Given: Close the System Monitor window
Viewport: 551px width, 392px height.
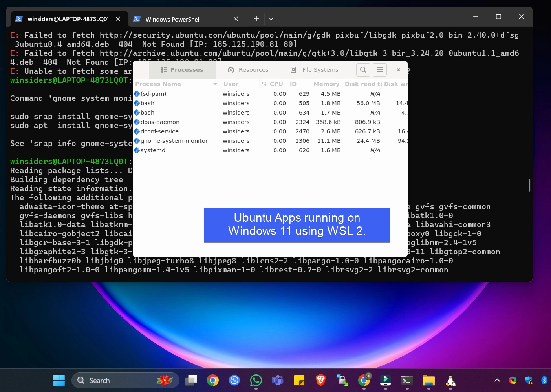Looking at the screenshot, I should tap(399, 70).
